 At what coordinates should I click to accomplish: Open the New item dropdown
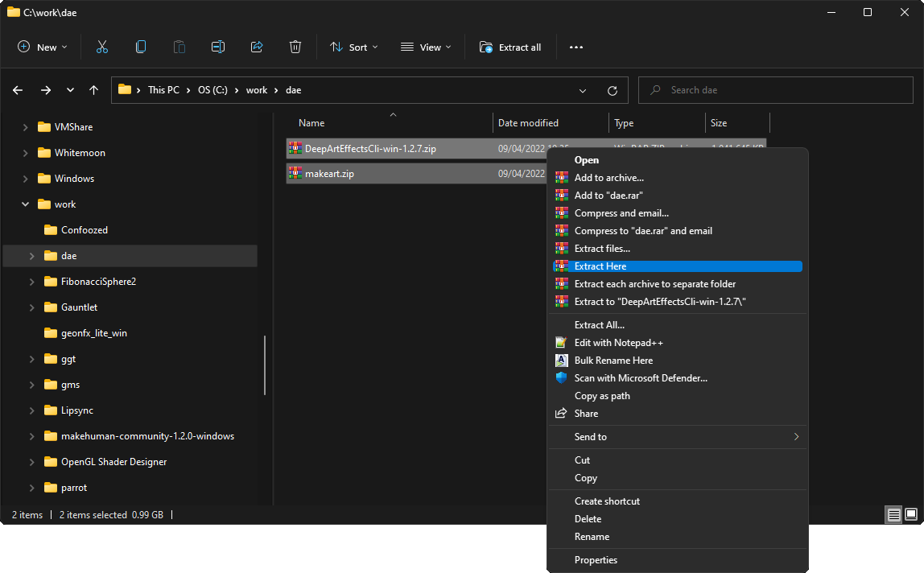tap(43, 47)
